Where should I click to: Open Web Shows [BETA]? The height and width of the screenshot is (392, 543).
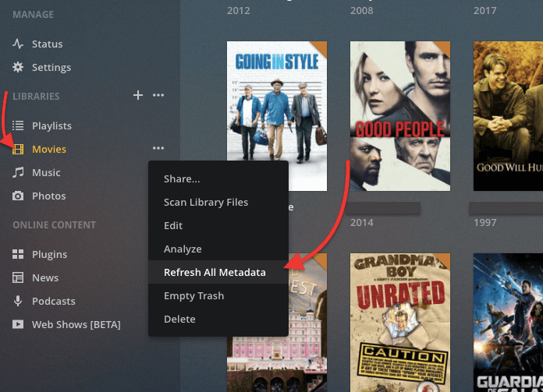pos(76,324)
